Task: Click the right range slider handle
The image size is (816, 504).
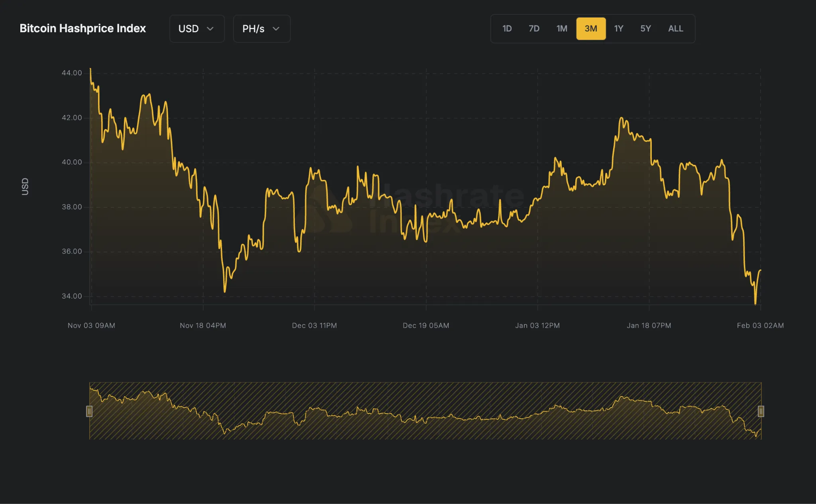Action: click(x=761, y=411)
